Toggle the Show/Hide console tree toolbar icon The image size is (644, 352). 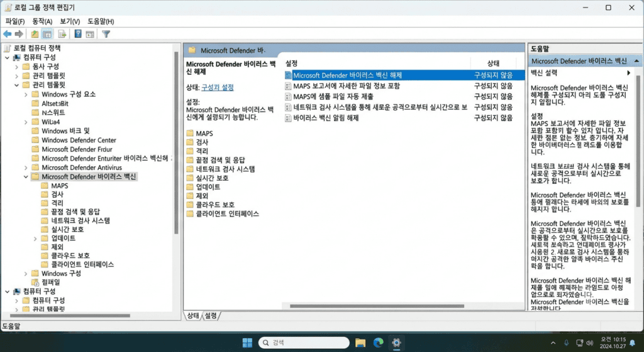[47, 34]
